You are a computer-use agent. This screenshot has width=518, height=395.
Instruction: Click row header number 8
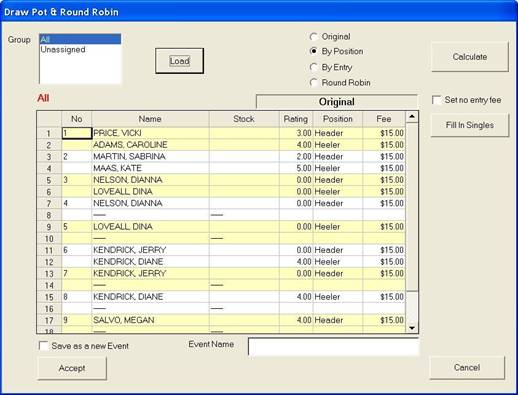pyautogui.click(x=49, y=215)
